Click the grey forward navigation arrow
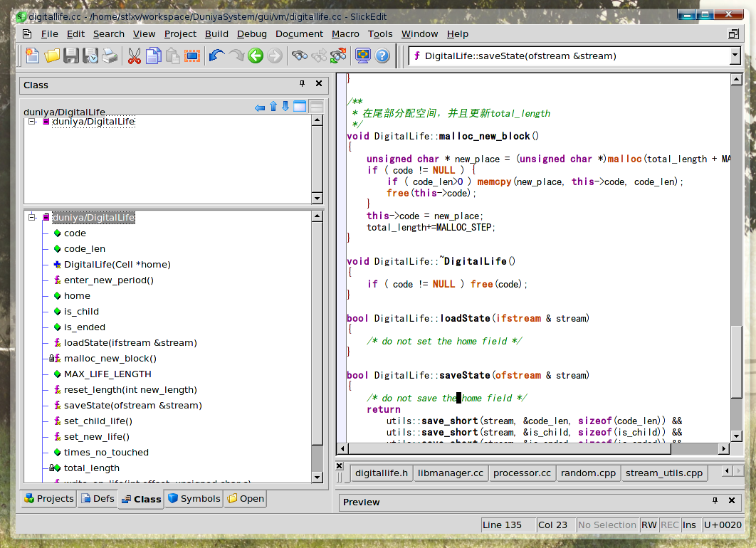The image size is (756, 548). 275,56
